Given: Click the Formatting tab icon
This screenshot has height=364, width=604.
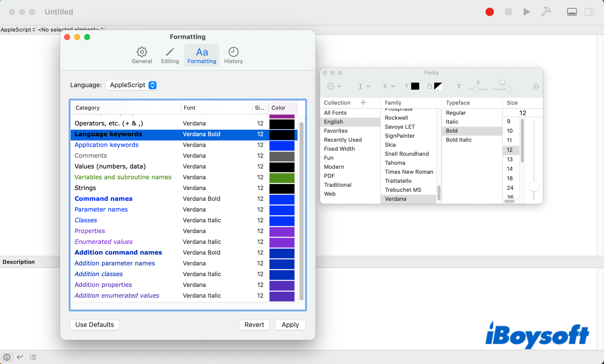Looking at the screenshot, I should coord(201,52).
